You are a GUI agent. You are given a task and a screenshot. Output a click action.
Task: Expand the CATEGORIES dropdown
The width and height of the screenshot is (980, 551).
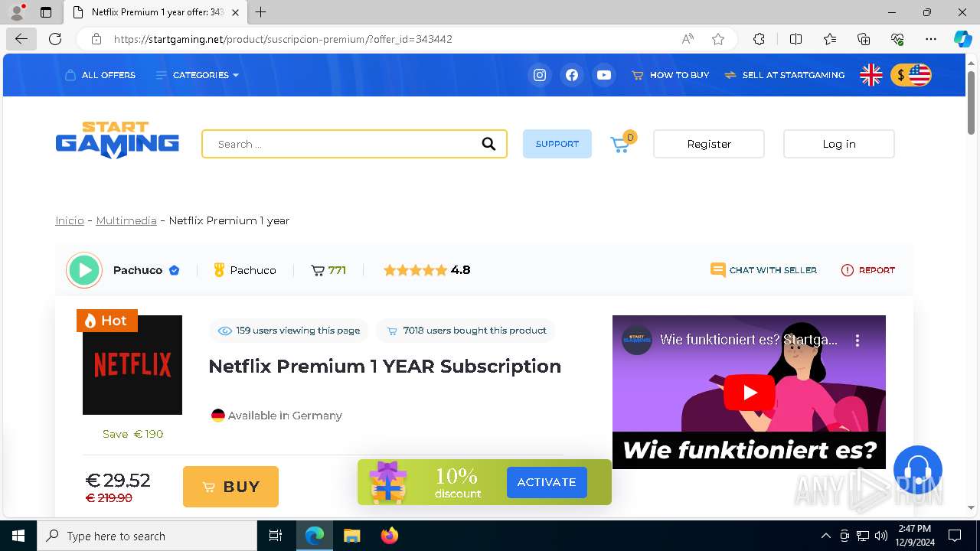[198, 75]
